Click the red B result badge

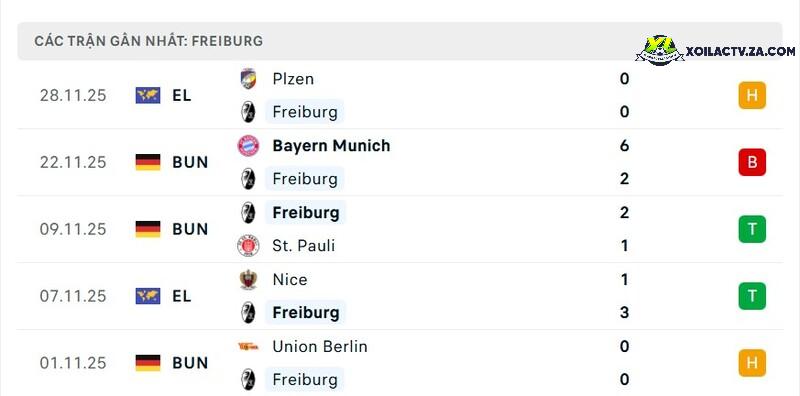click(x=752, y=162)
